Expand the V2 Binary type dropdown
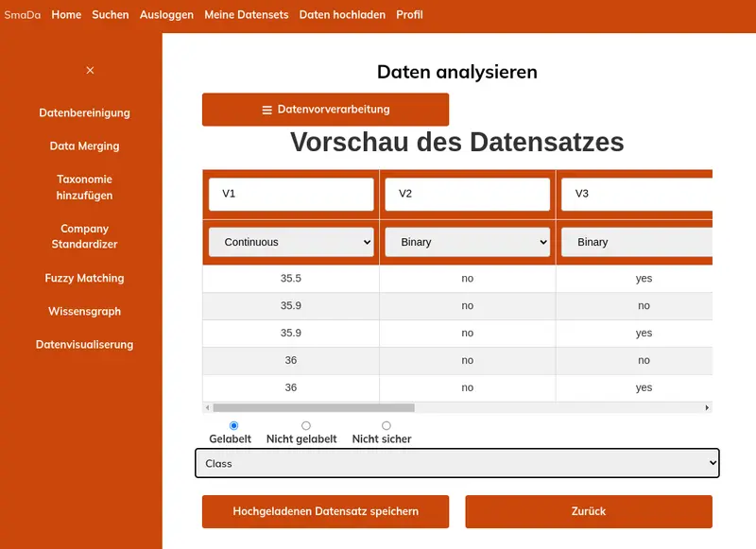Viewport: 756px width, 549px height. [467, 242]
